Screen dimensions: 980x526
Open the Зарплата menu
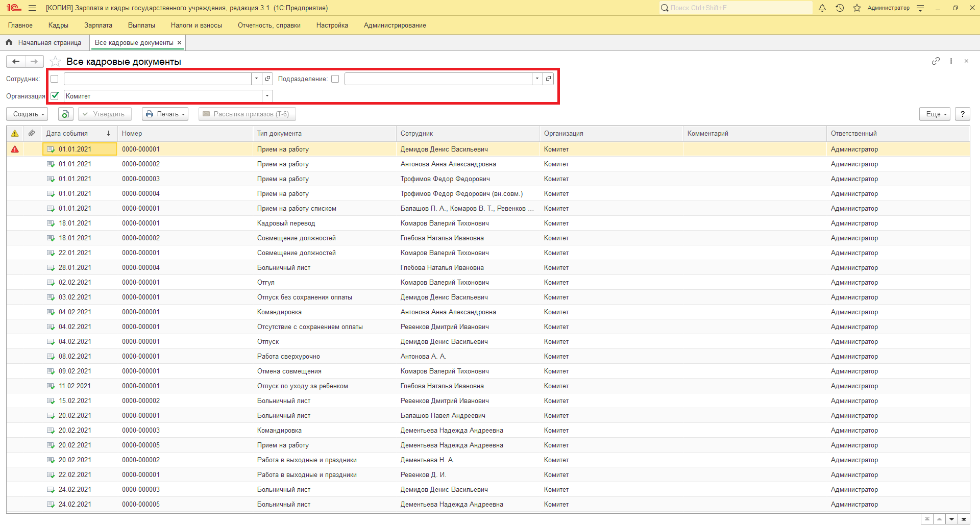(99, 25)
